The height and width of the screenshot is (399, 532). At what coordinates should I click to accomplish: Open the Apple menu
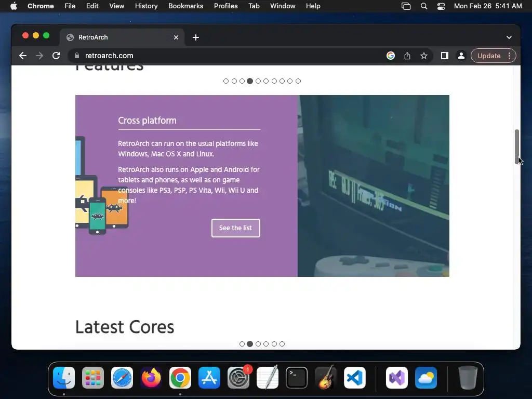point(14,6)
